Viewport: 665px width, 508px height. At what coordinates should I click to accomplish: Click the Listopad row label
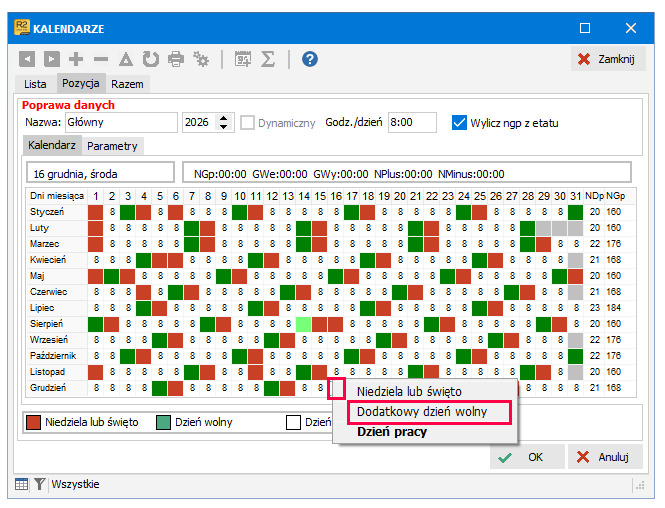coord(48,372)
